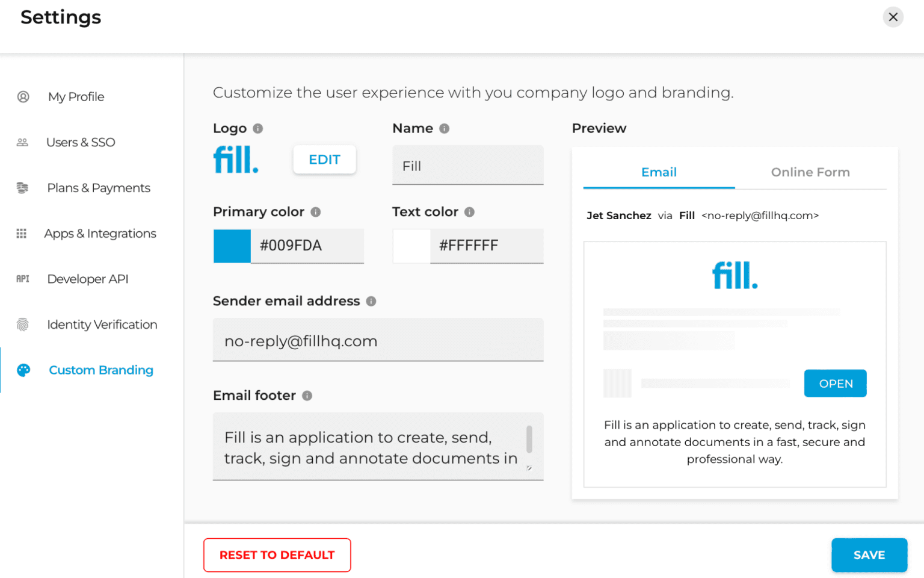Open Plans & Payments settings

98,188
